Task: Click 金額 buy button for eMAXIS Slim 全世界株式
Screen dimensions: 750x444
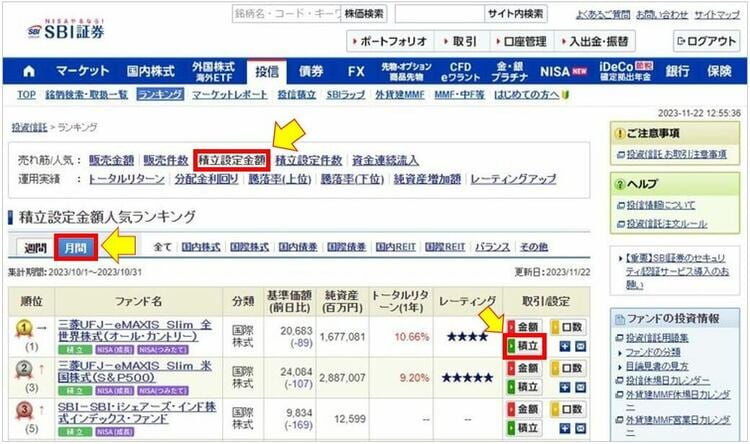Action: (x=524, y=327)
